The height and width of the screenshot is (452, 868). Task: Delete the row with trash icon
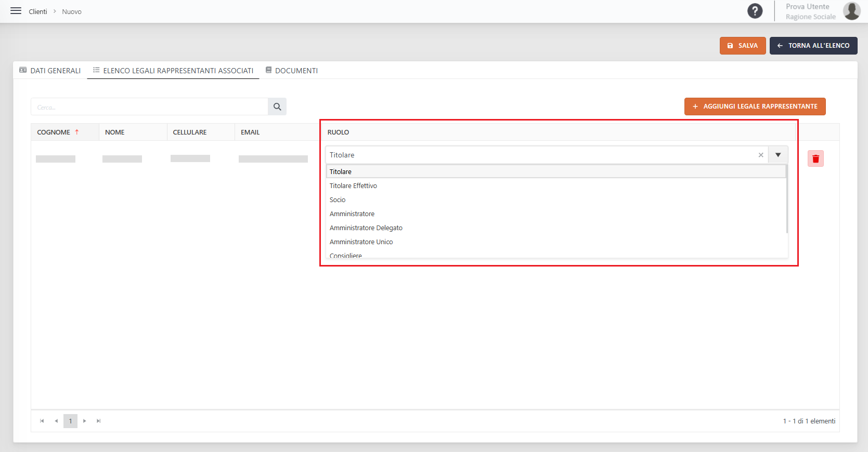[815, 158]
